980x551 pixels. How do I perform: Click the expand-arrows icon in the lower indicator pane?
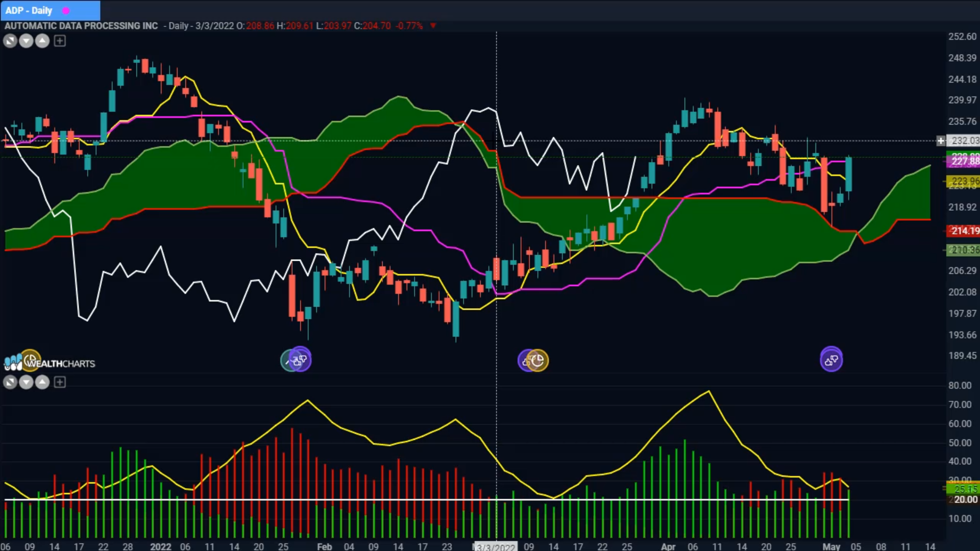pyautogui.click(x=10, y=382)
